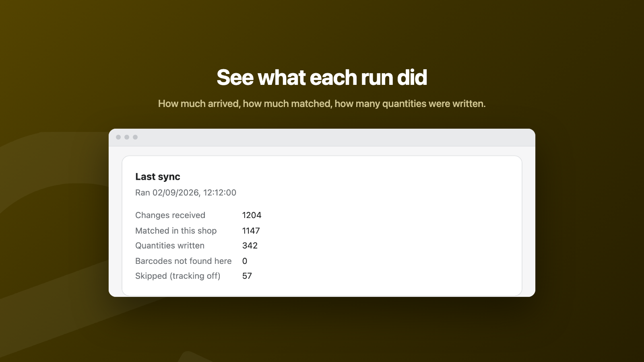Select the 342 quantities written value
The image size is (644, 362).
coord(250,245)
